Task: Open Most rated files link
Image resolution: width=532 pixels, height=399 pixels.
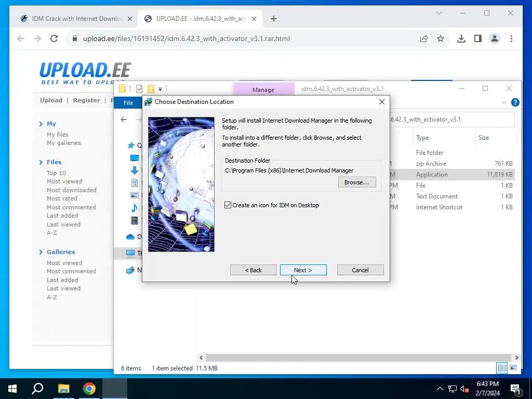Action: 62,198
